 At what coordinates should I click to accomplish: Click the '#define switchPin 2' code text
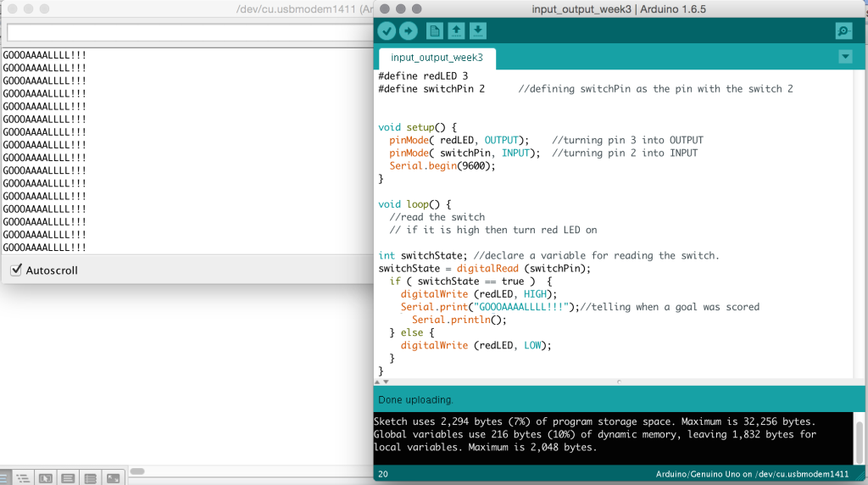[x=431, y=88]
